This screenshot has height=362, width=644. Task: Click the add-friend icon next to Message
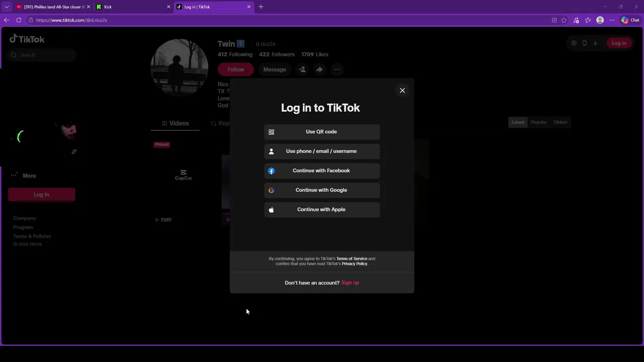point(302,69)
